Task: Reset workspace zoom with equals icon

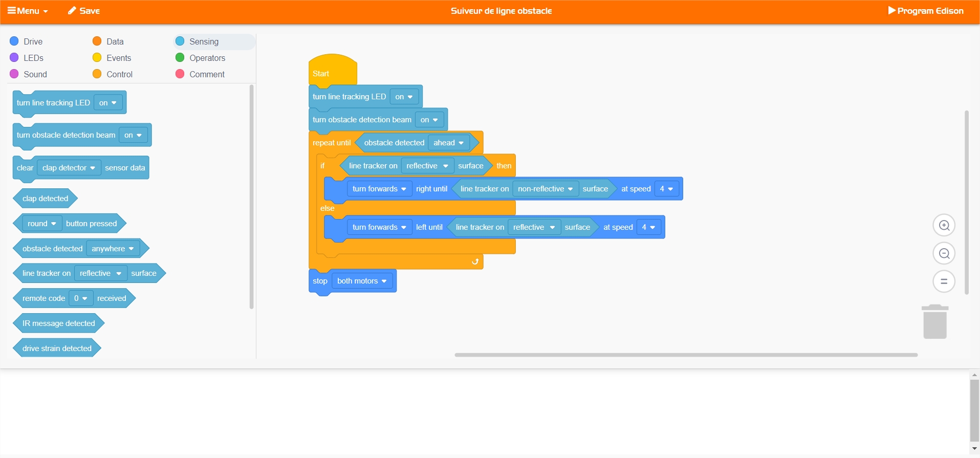Action: coord(944,281)
